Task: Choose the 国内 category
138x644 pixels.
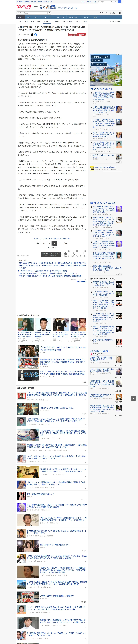Action: pos(26,21)
